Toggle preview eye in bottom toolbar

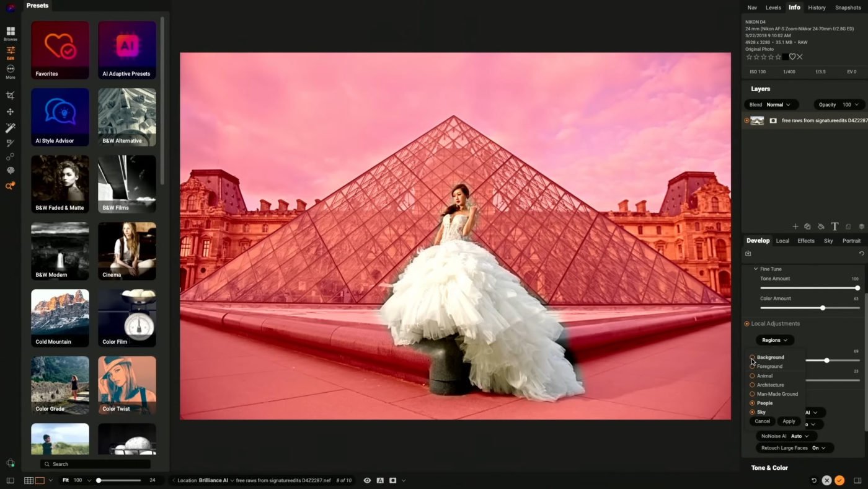368,480
